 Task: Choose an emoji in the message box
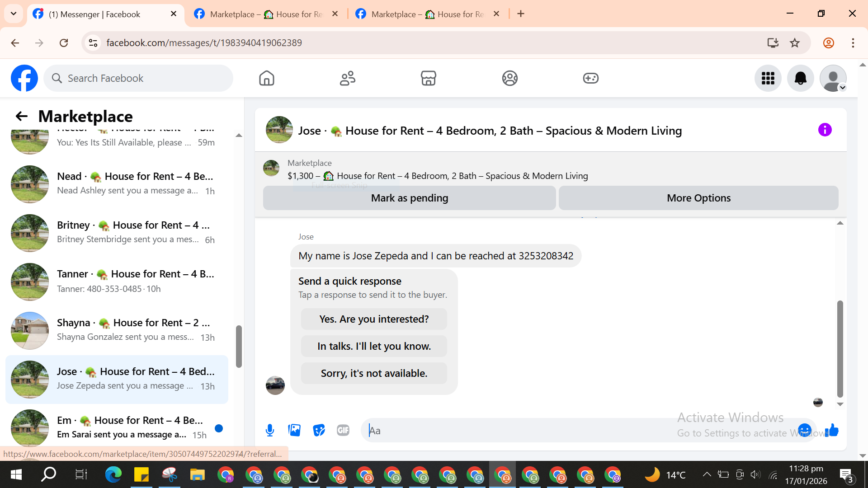(x=804, y=430)
